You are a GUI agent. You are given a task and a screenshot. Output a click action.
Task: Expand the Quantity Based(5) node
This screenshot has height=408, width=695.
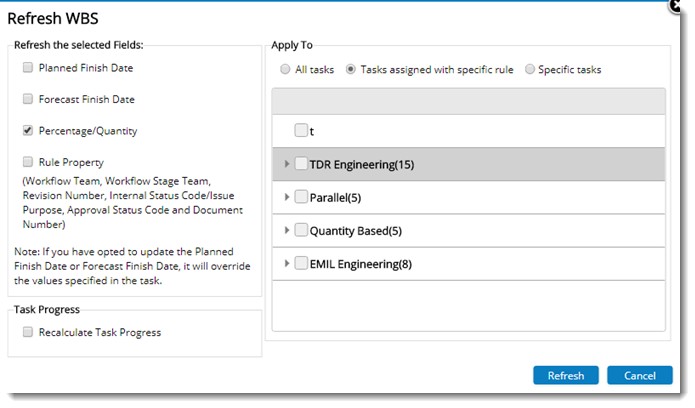pyautogui.click(x=287, y=231)
